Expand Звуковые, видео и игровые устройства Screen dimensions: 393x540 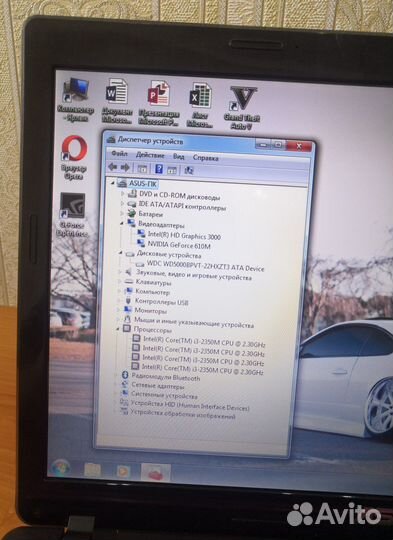(120, 272)
